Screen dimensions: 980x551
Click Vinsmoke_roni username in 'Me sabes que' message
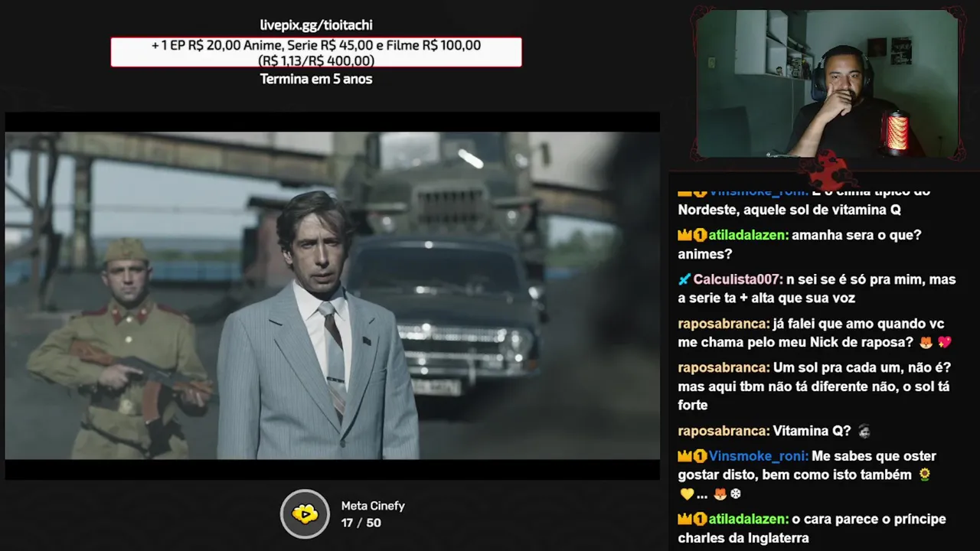[x=758, y=457]
